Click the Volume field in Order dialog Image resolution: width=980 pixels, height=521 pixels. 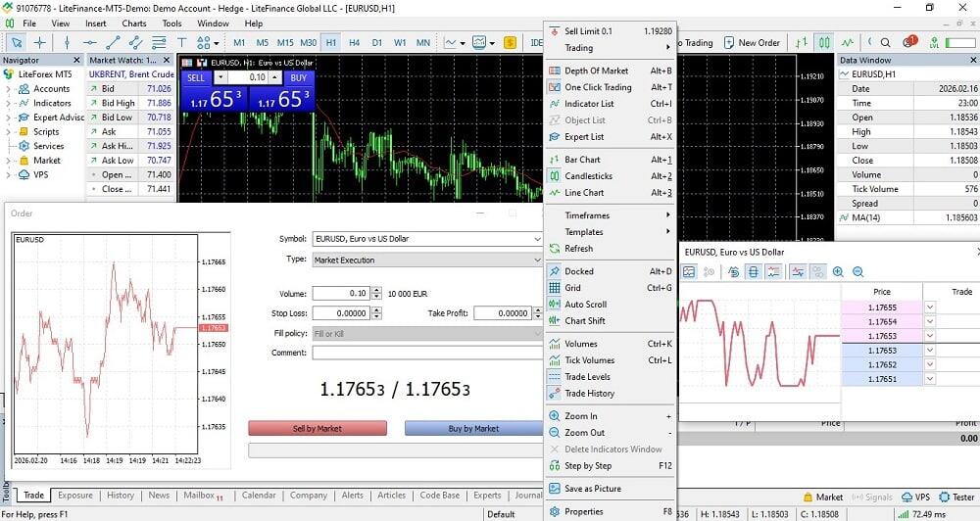tap(341, 293)
